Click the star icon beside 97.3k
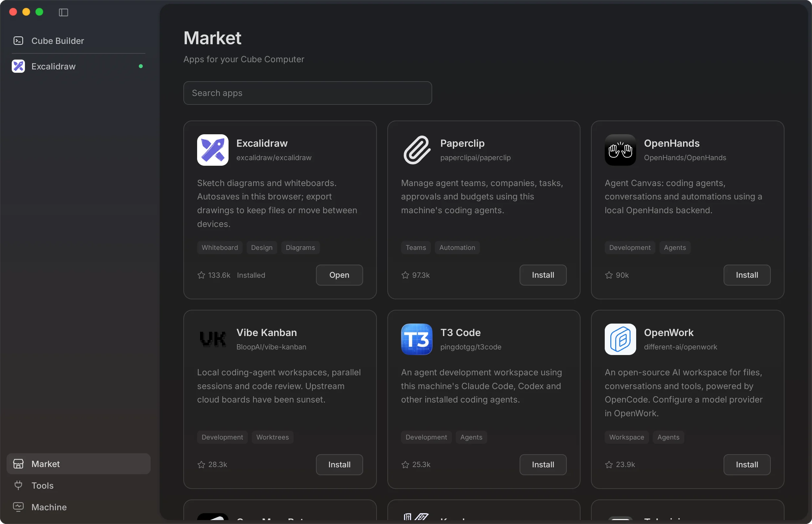 [x=405, y=275]
